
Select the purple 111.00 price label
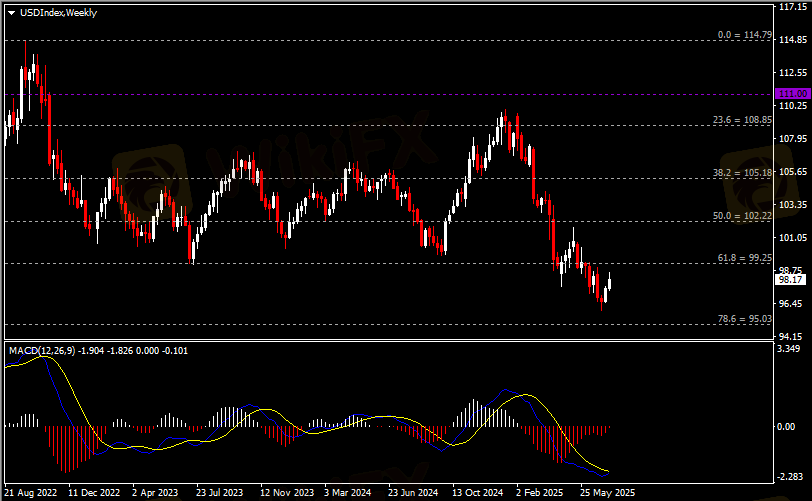tap(793, 94)
